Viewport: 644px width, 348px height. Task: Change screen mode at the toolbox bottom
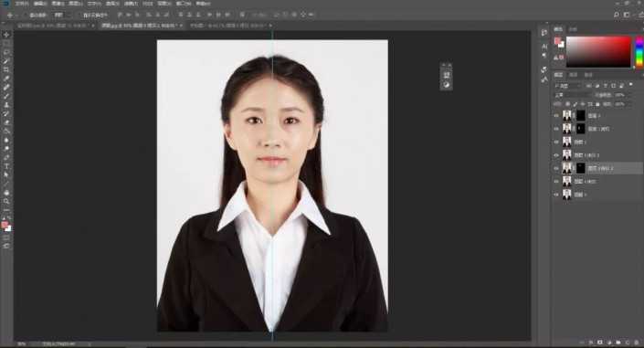[x=6, y=246]
